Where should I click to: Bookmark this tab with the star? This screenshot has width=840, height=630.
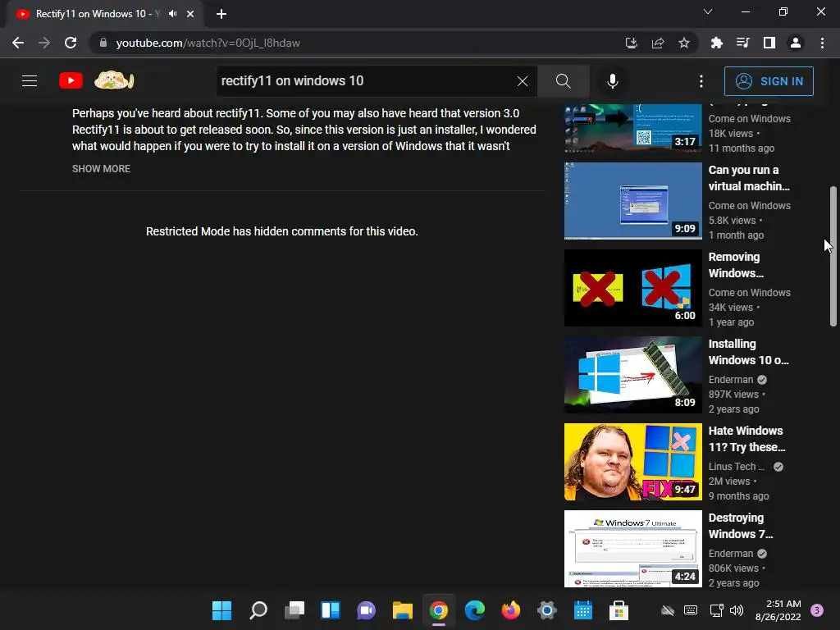click(684, 43)
